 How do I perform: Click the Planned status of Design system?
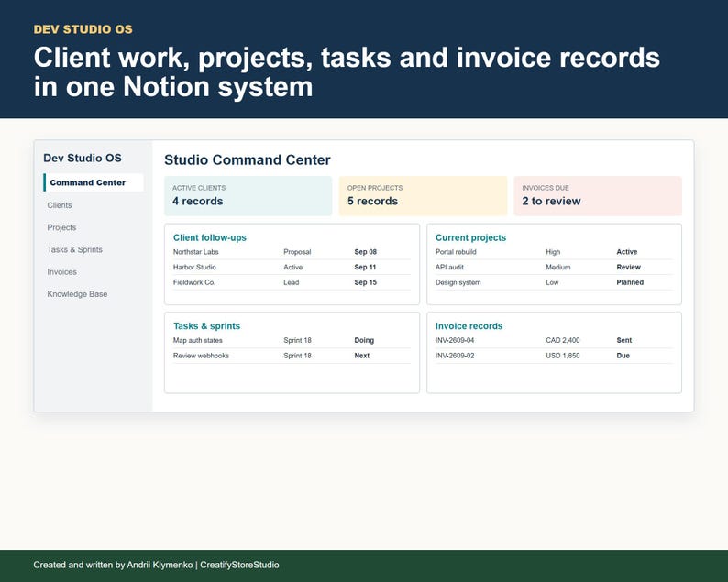click(630, 282)
